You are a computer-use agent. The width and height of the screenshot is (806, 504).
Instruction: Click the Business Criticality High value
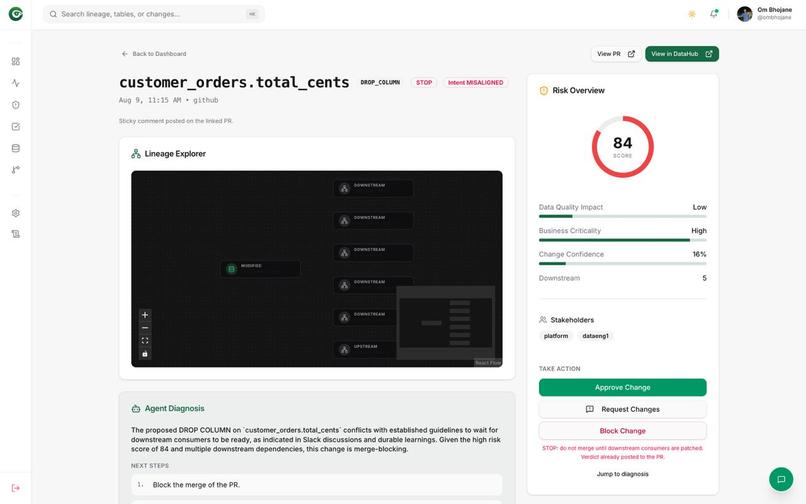coord(699,231)
